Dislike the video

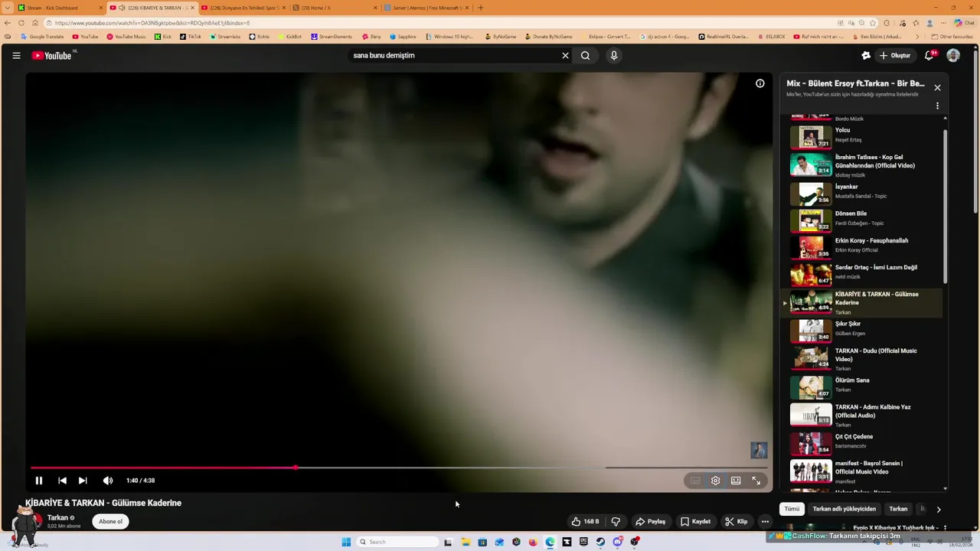[616, 521]
